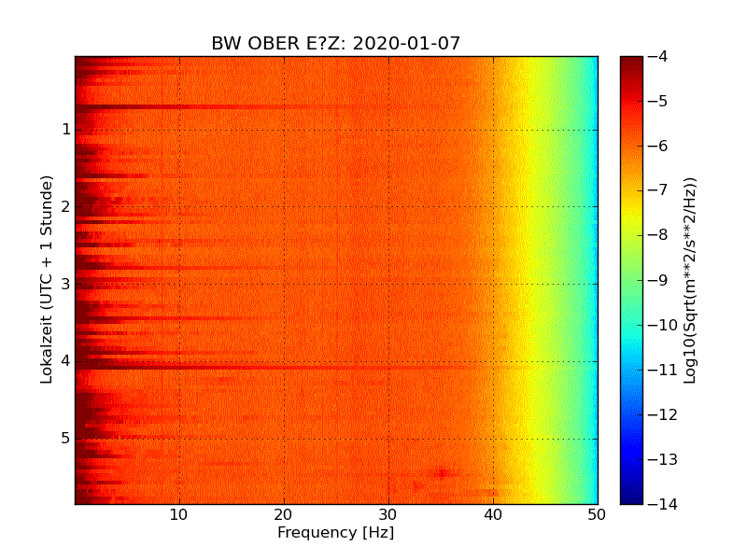
Task: Click colorbar tick label −10
Action: click(x=663, y=325)
